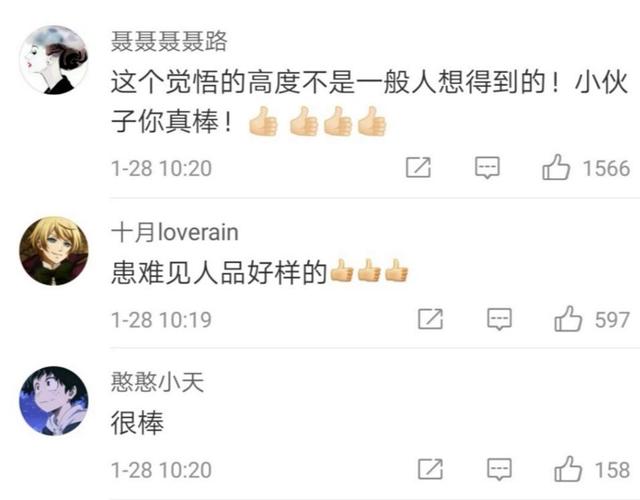Like the comment by 聂聂聂聂路
This screenshot has width=640, height=500.
(x=556, y=167)
